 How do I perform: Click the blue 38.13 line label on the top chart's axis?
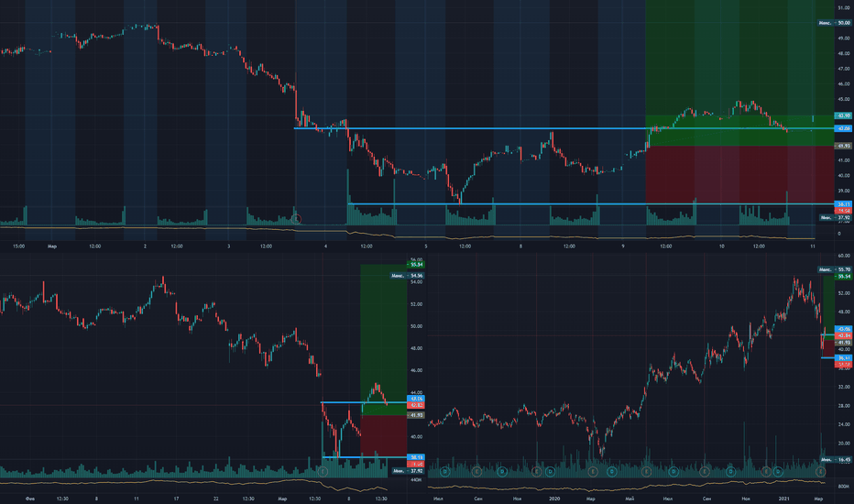click(x=843, y=204)
